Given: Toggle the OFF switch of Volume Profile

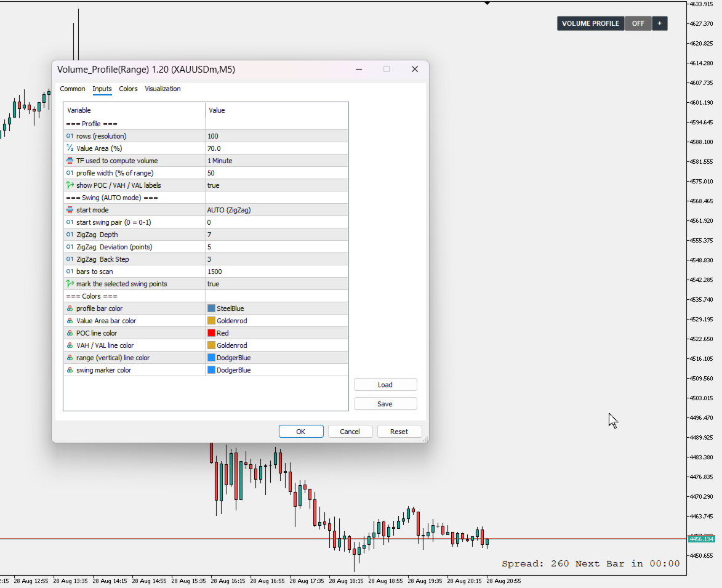Looking at the screenshot, I should [x=638, y=23].
